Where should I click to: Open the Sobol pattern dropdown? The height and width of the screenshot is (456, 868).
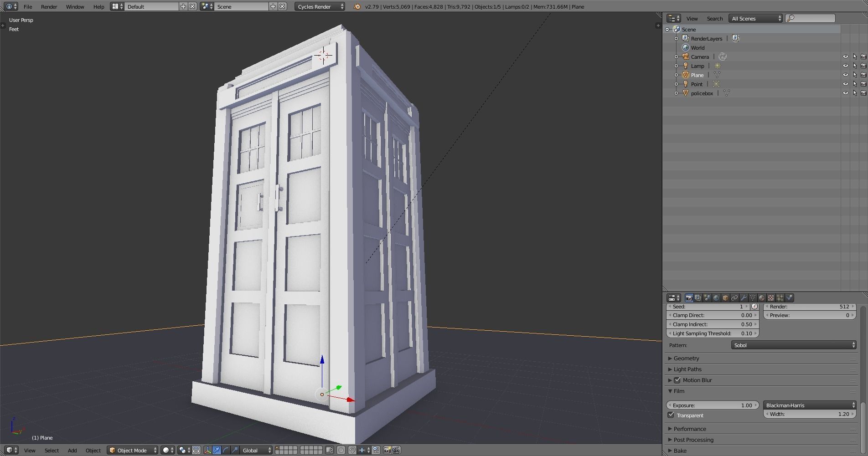tap(794, 345)
